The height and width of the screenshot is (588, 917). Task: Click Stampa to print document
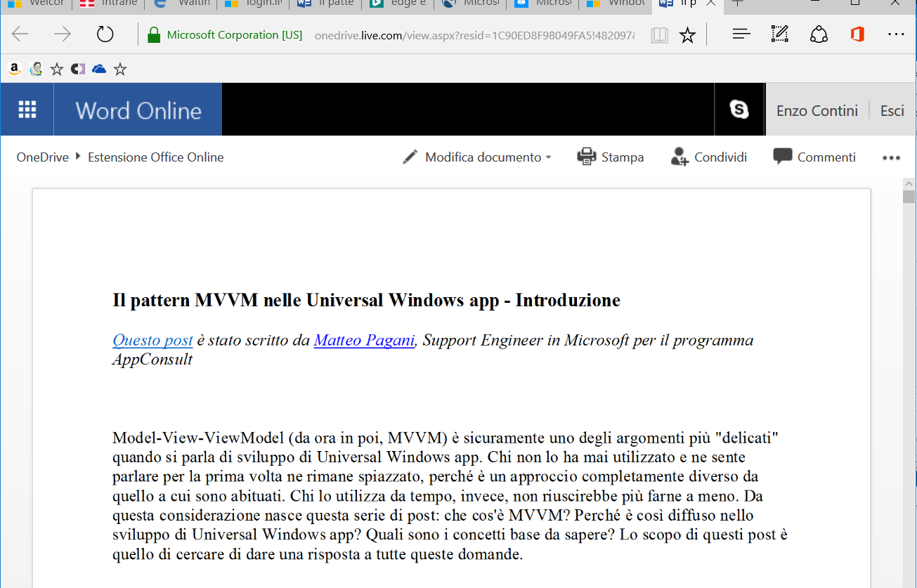[x=611, y=157]
